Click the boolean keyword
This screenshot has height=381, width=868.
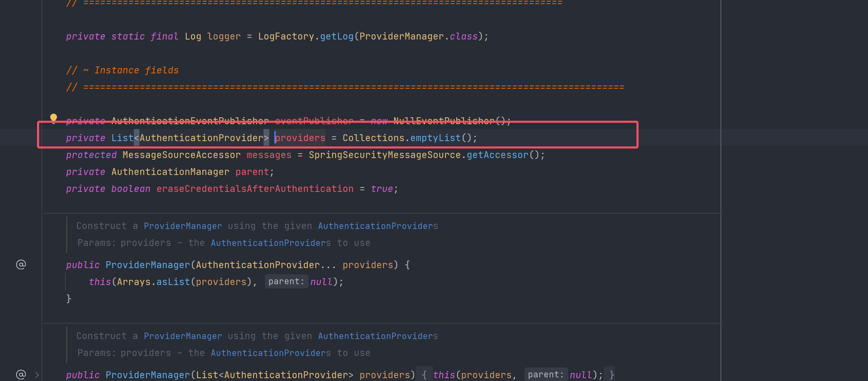tap(131, 189)
